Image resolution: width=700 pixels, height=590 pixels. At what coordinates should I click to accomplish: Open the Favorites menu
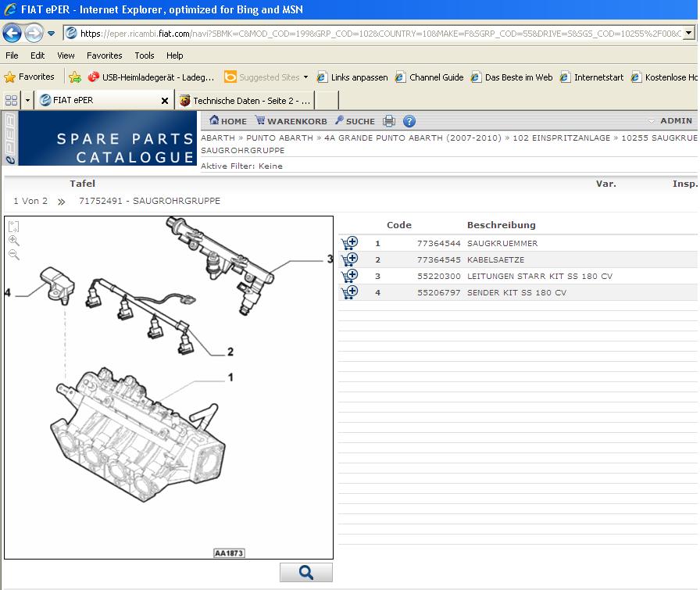[104, 55]
